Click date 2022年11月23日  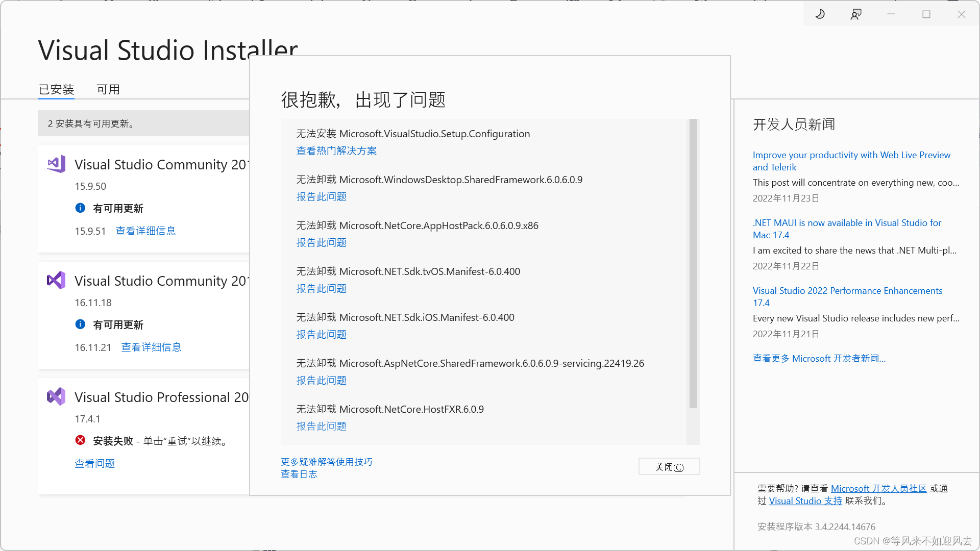tap(786, 198)
